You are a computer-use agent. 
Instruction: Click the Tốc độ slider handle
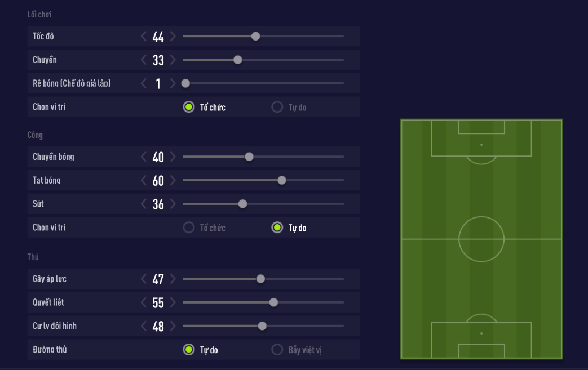tap(255, 36)
